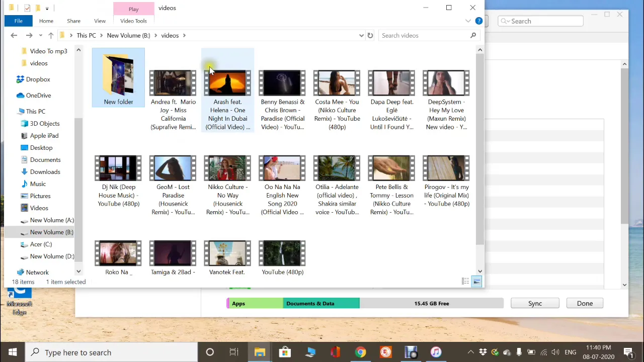Image resolution: width=644 pixels, height=362 pixels.
Task: Click the Play contextual tab header
Action: pos(133,9)
